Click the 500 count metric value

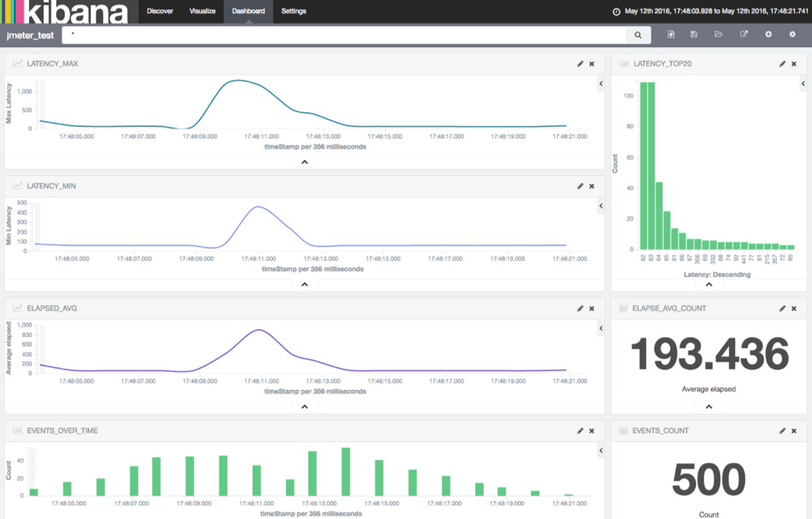coord(709,479)
